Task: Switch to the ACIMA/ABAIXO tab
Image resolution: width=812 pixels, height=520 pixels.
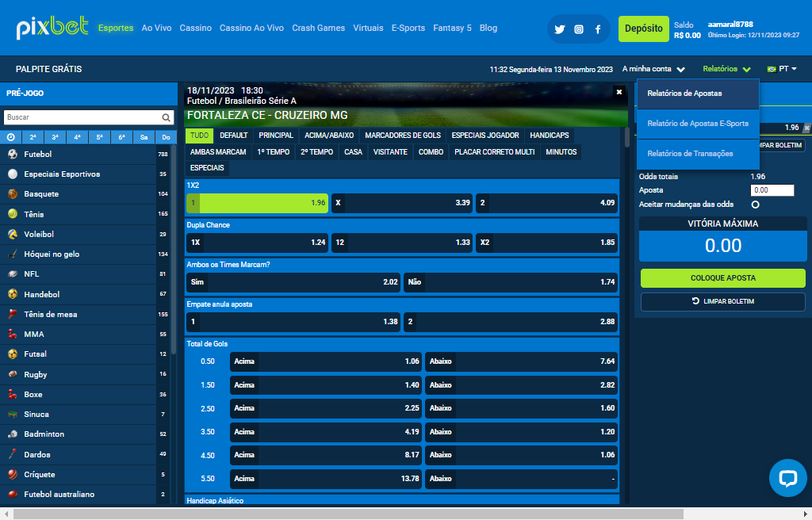Action: [329, 136]
